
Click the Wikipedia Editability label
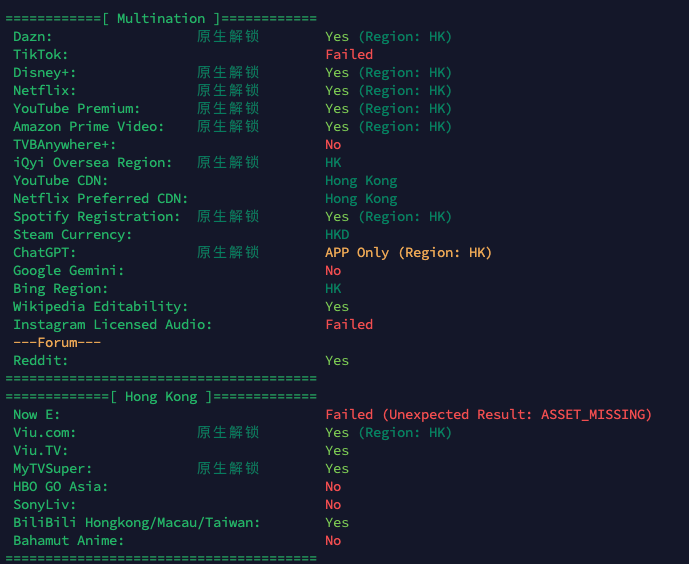coord(101,306)
